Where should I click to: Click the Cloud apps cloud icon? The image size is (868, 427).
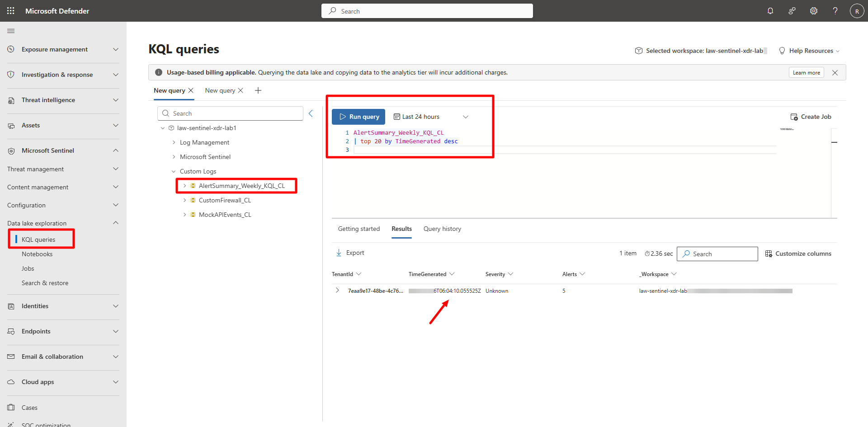click(x=11, y=382)
